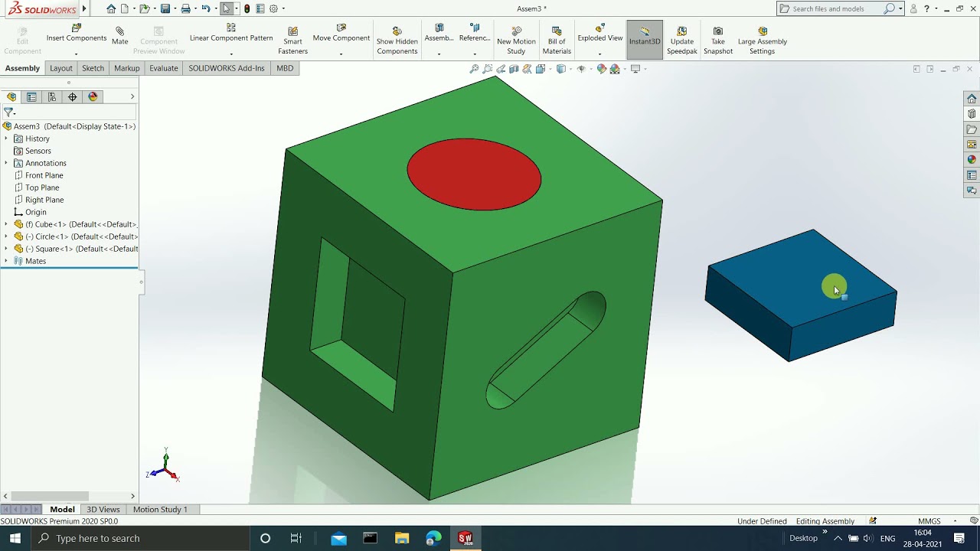This screenshot has width=980, height=551.
Task: Start a New Motion Study
Action: (x=516, y=41)
